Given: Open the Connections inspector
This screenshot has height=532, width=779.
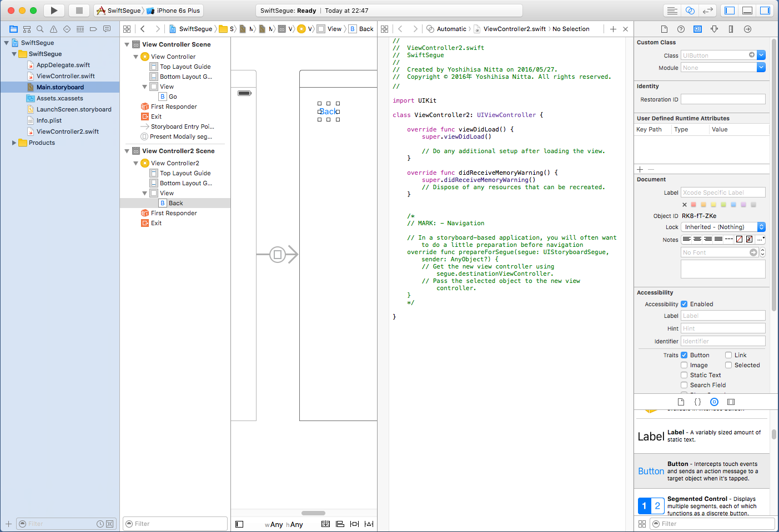Looking at the screenshot, I should coord(747,29).
